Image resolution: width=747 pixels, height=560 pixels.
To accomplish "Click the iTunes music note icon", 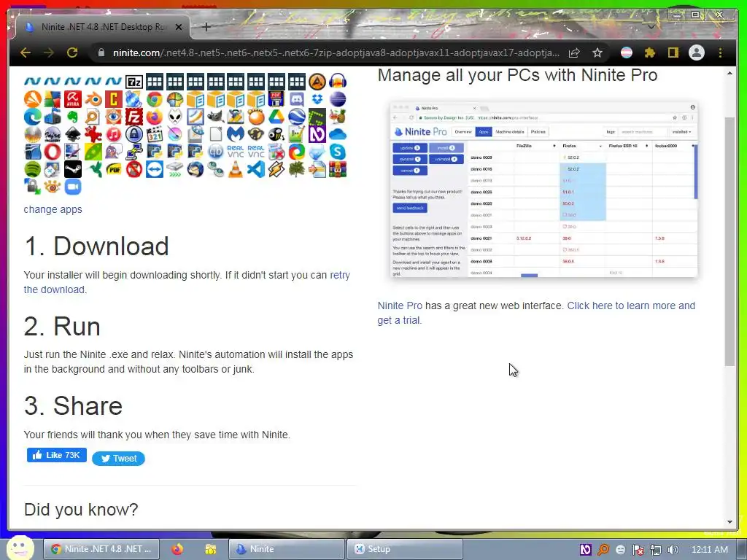I will [x=113, y=134].
